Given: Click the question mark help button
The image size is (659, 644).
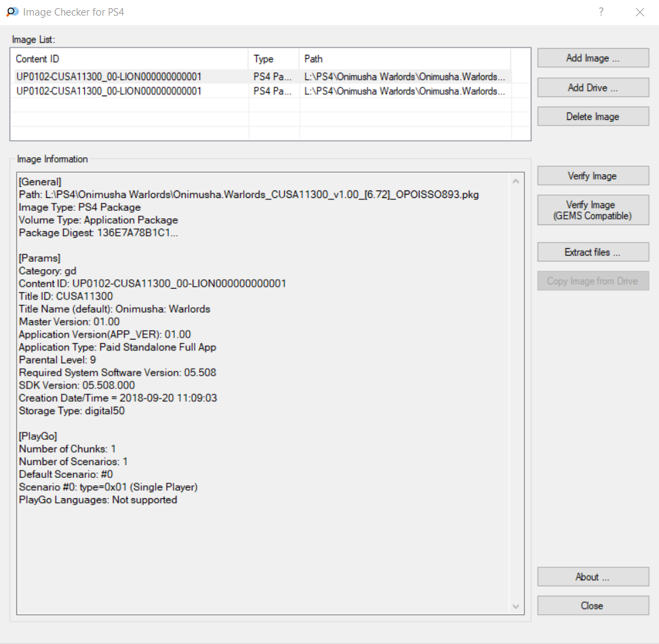Looking at the screenshot, I should 601,12.
